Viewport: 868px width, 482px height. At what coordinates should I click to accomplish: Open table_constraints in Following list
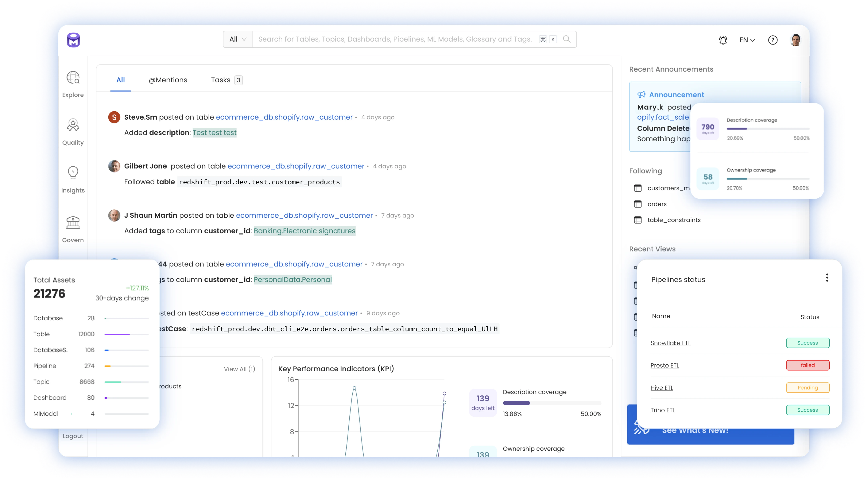[x=674, y=220]
